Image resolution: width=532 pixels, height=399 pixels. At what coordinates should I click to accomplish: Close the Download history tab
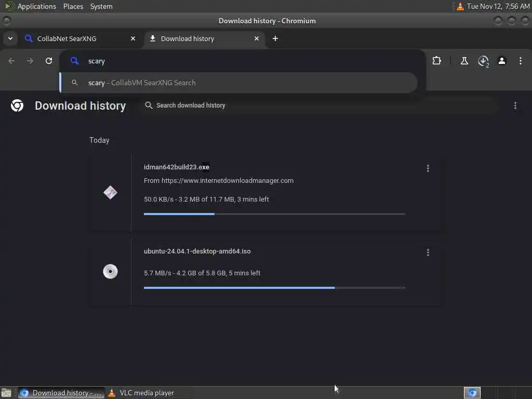coord(257,38)
